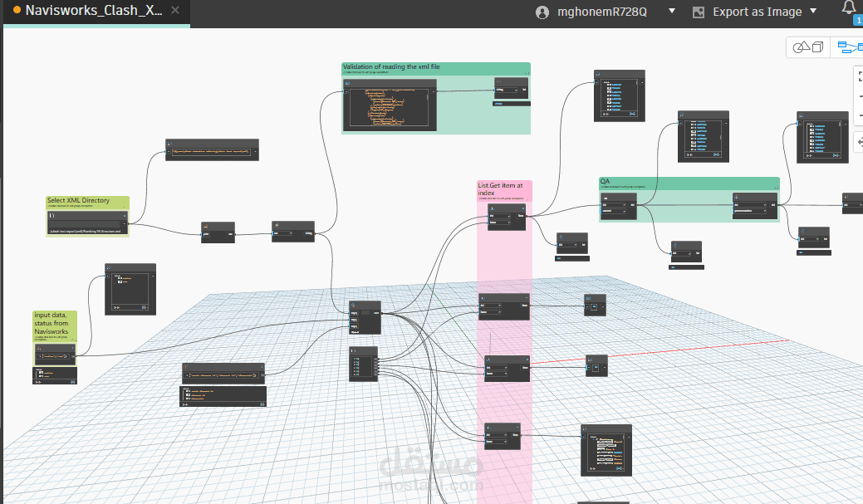The image size is (863, 504).
Task: Open output port arrow of watch node beside input data group
Action: 153,276
